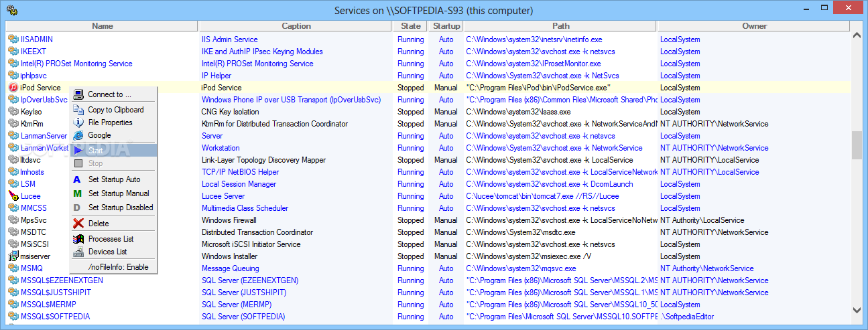The image size is (868, 330).
Task: Click the MSDTC service icon
Action: pyautogui.click(x=13, y=232)
